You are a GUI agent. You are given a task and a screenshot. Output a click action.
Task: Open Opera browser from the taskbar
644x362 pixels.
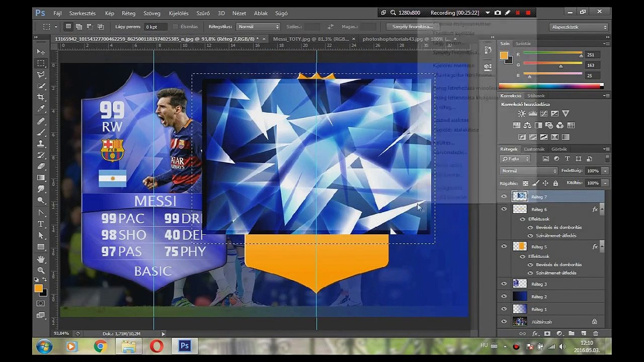pos(156,346)
